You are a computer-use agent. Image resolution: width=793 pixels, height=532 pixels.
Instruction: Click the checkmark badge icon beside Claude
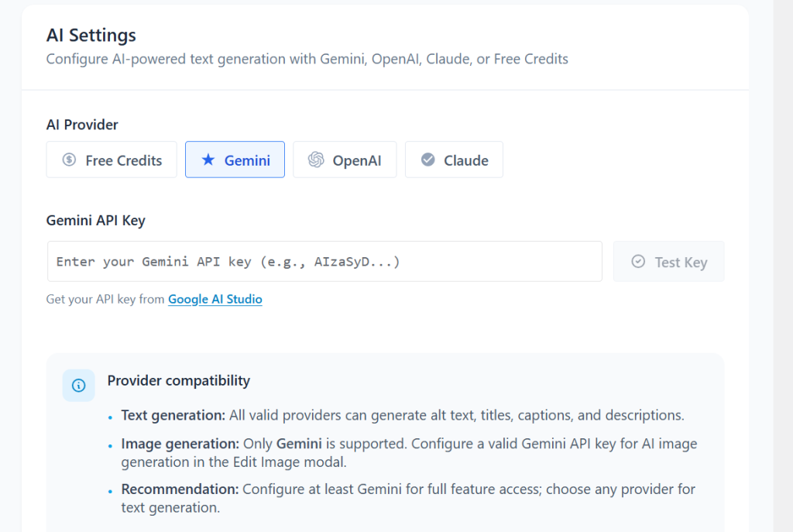tap(427, 160)
